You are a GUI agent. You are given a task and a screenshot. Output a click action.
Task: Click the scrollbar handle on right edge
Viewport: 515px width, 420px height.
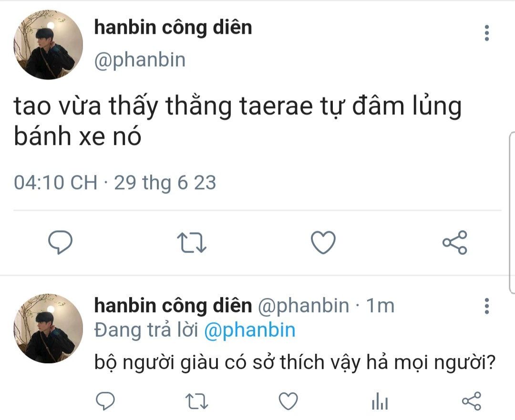pyautogui.click(x=512, y=212)
